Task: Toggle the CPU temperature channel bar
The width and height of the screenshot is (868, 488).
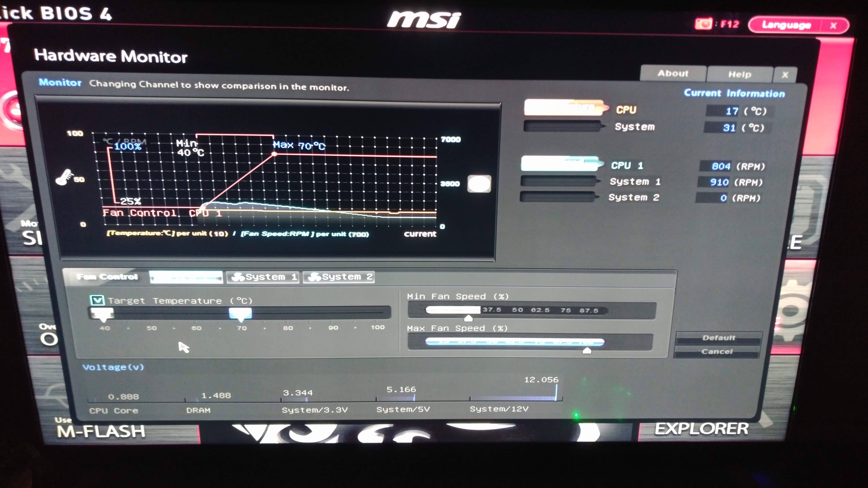Action: coord(566,107)
